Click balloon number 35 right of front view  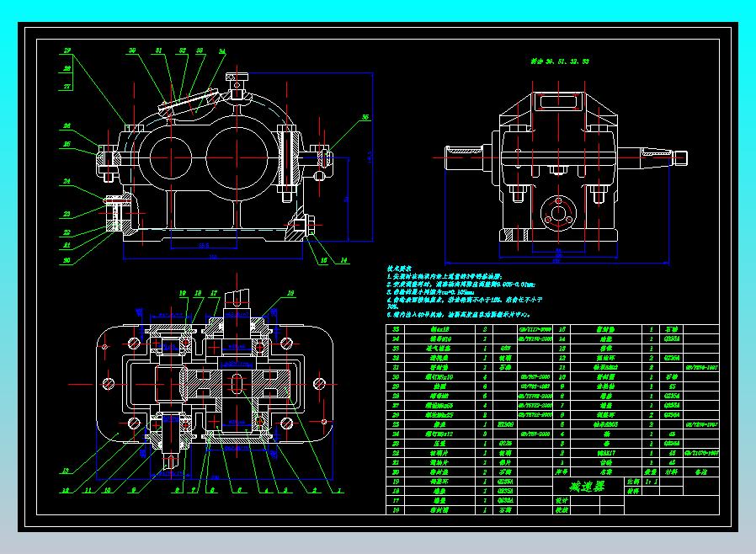click(x=365, y=117)
